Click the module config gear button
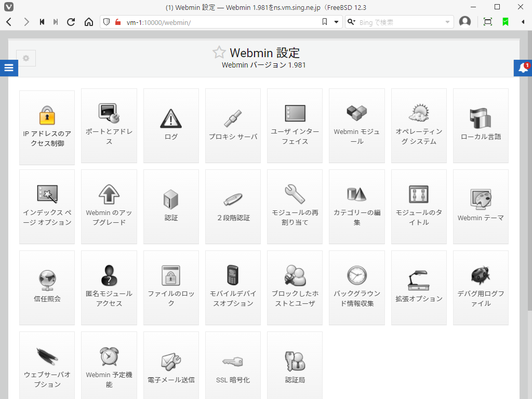Viewport: 532px width, 399px height. (26, 58)
